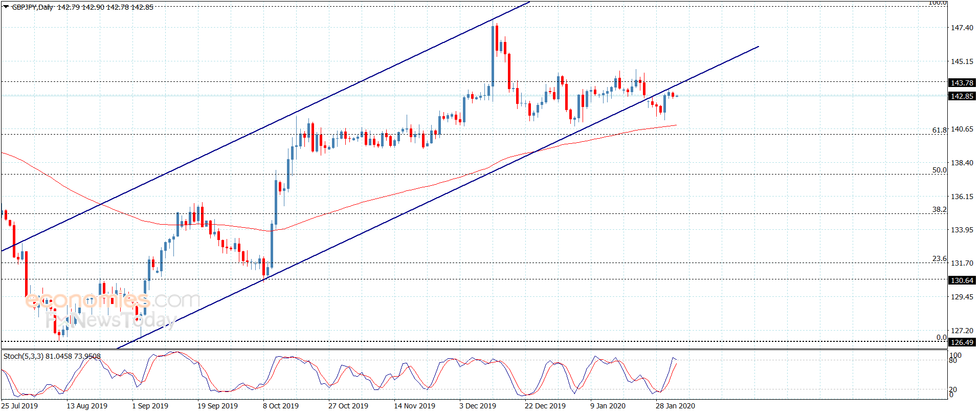Click the 23.6 Fibonacci level label
The image size is (980, 413).
point(940,258)
